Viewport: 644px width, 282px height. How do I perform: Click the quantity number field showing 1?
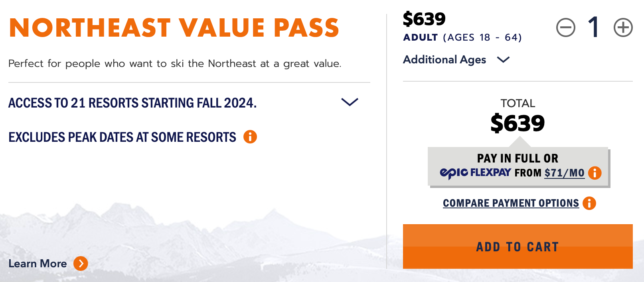pyautogui.click(x=594, y=28)
